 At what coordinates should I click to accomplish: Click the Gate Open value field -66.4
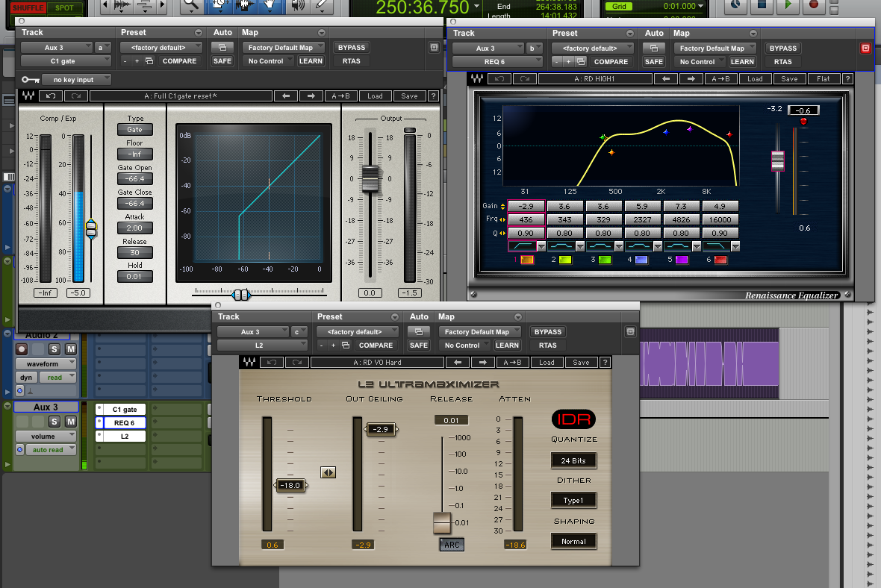(x=135, y=178)
